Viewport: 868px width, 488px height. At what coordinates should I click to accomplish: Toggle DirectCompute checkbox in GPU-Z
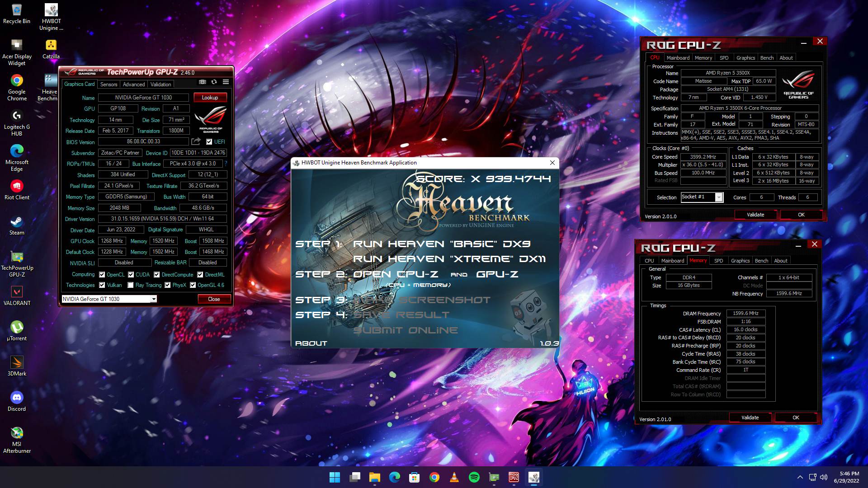157,275
